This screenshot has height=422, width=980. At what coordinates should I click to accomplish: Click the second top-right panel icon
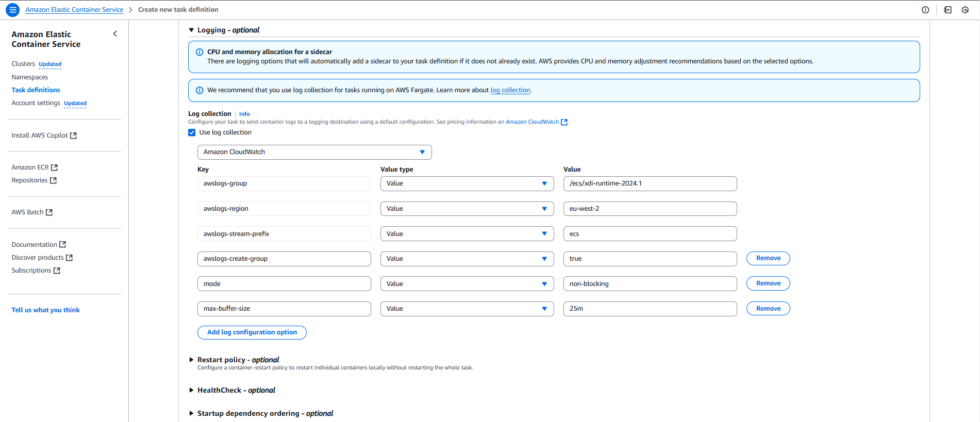coord(948,10)
